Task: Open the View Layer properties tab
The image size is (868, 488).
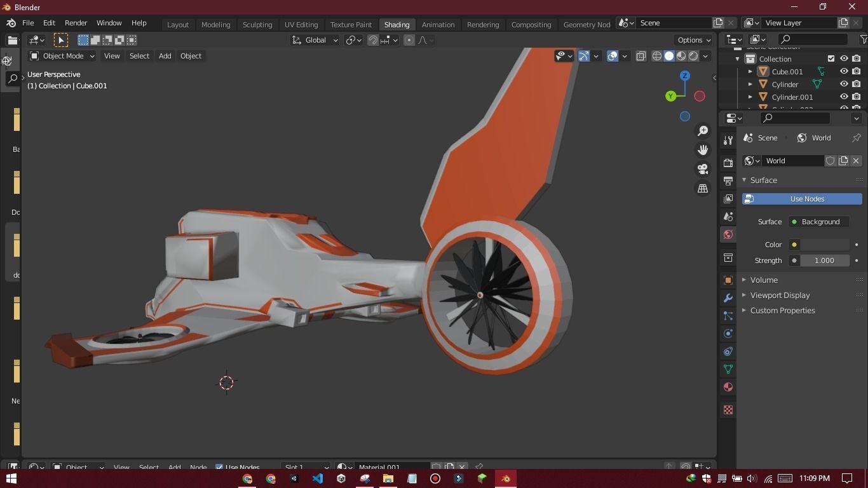Action: (x=728, y=199)
